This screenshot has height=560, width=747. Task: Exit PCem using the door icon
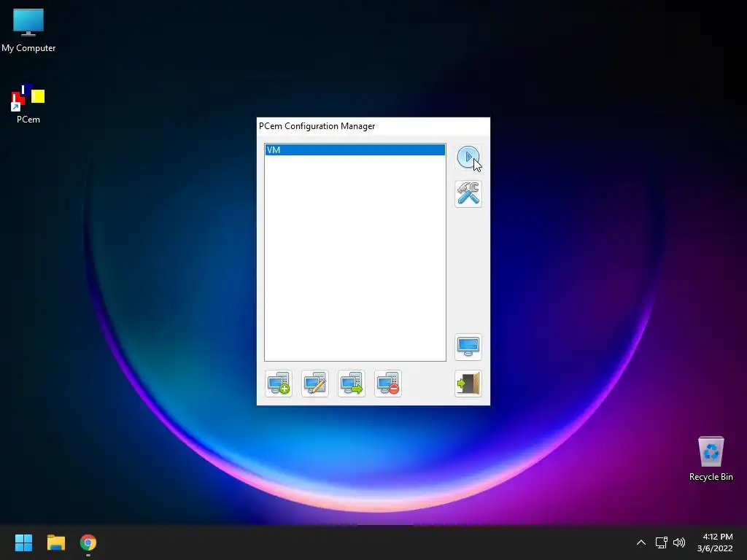coord(468,384)
